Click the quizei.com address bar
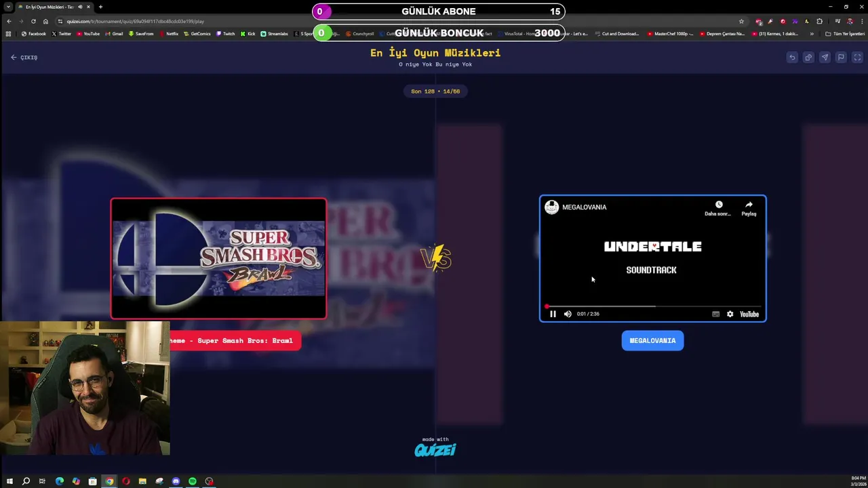868x488 pixels. coord(400,21)
